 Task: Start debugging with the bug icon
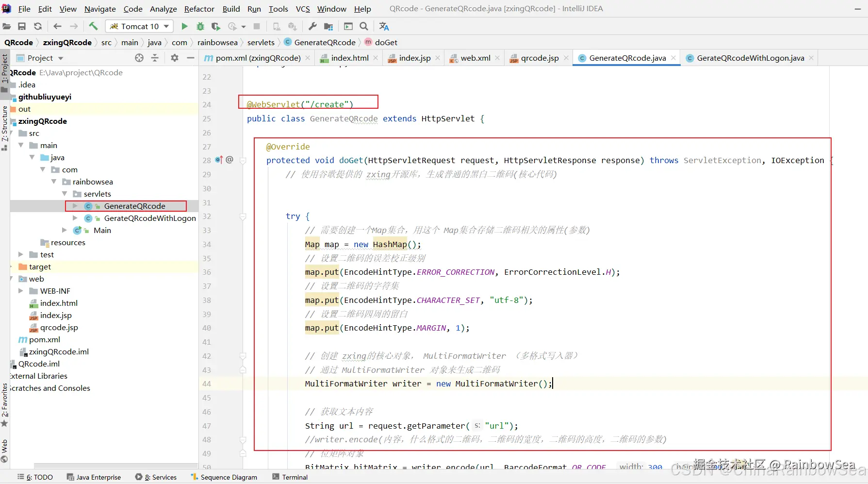click(200, 26)
